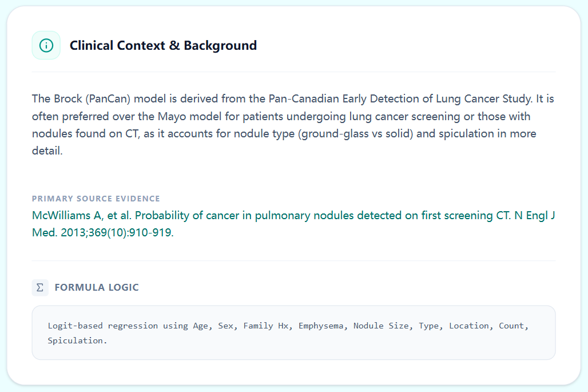Click the N Engl J Med. 2013 reference line
Viewport: 588px width, 392px height.
[103, 233]
